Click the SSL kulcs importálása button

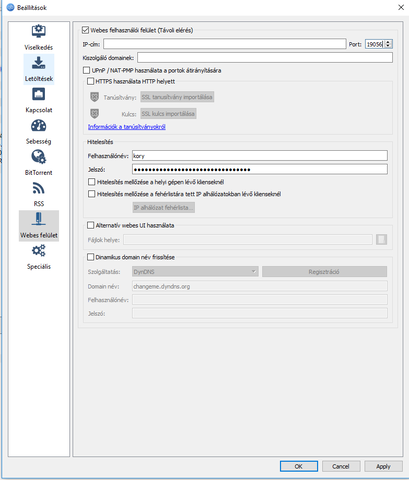168,113
